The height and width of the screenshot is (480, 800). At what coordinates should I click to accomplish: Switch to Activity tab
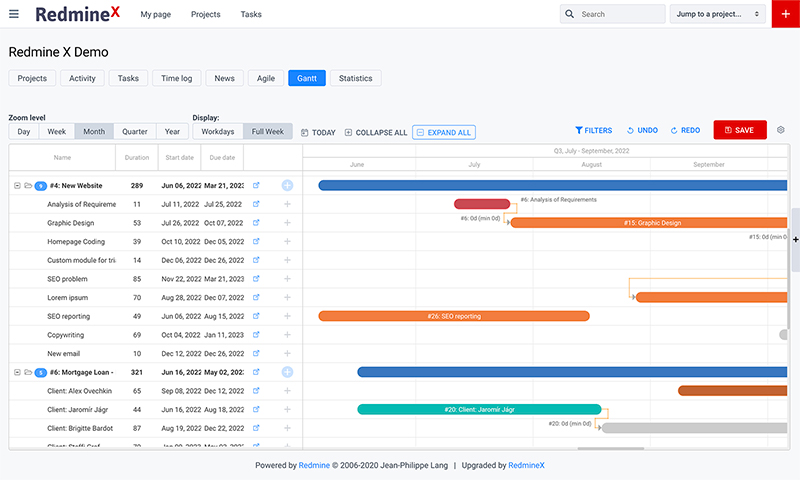pos(82,78)
